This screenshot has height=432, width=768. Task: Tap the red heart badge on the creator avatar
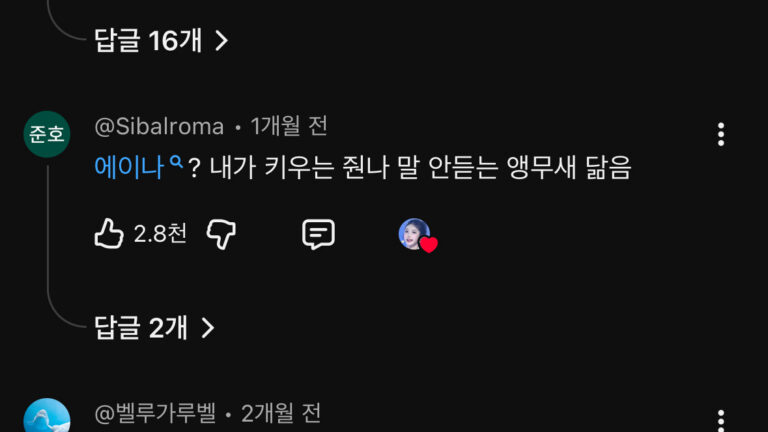pyautogui.click(x=429, y=244)
